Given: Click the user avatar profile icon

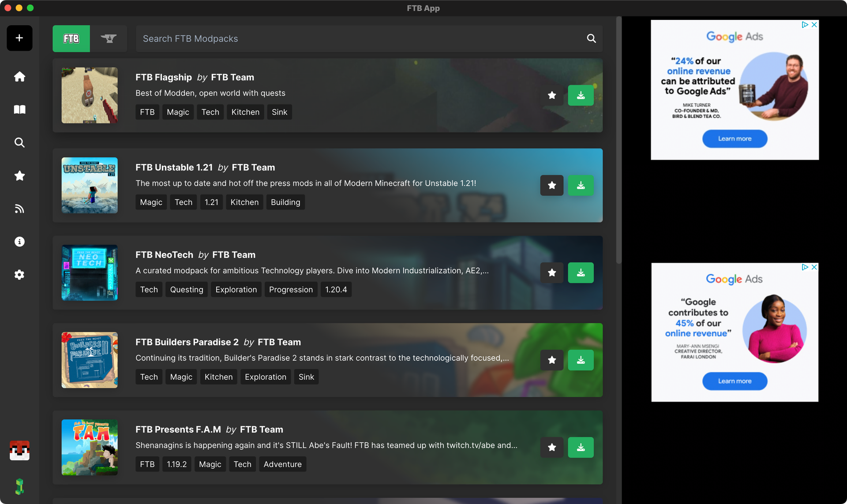Looking at the screenshot, I should [19, 451].
